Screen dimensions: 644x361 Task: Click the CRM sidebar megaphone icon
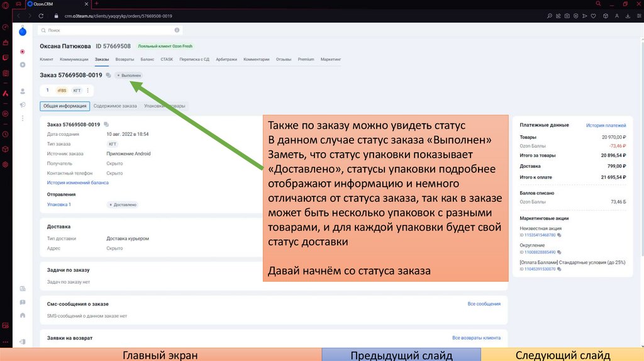tap(23, 105)
